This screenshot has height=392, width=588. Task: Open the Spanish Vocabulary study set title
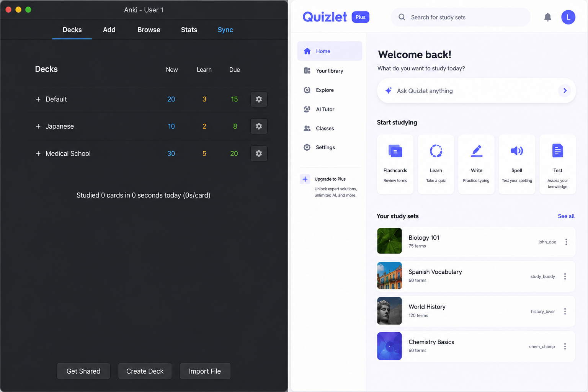point(435,272)
